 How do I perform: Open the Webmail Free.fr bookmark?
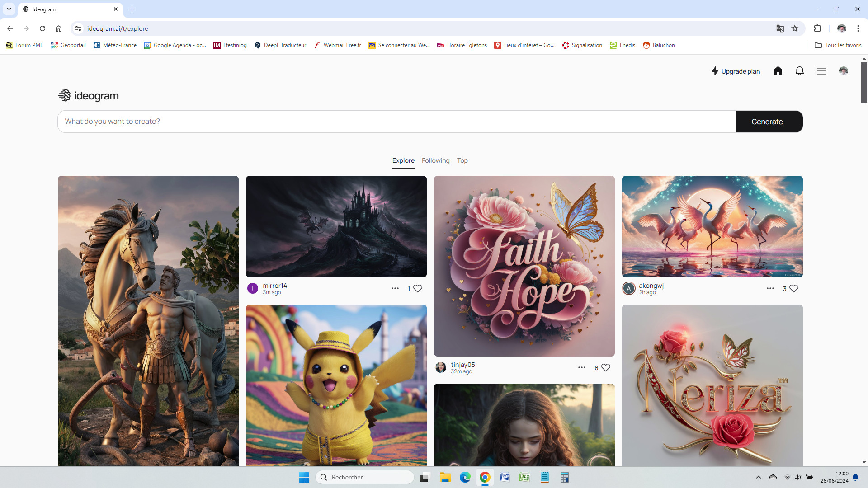point(338,45)
